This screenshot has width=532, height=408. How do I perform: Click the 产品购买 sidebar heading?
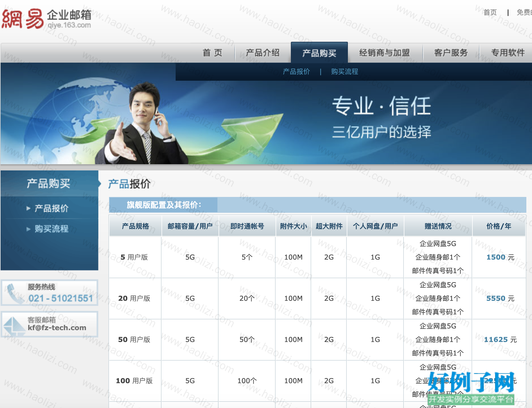pyautogui.click(x=48, y=183)
